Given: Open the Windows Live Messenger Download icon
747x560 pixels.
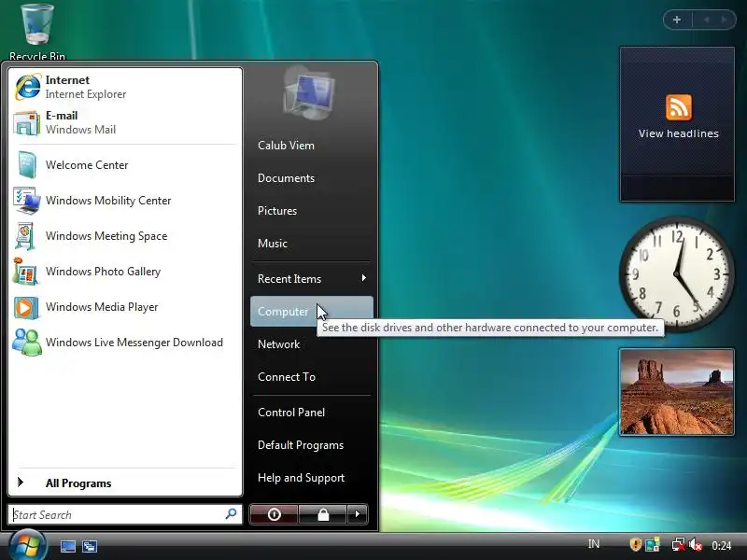Looking at the screenshot, I should [27, 343].
